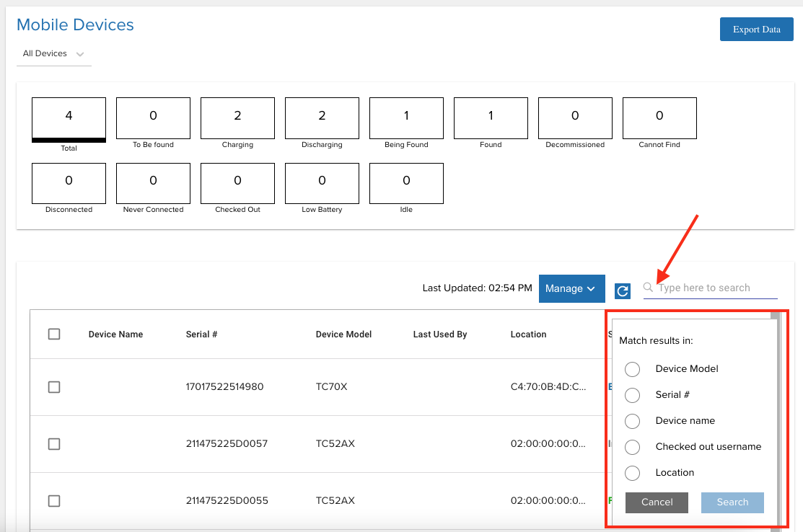Click the blue refresh icon button
803x532 pixels.
click(x=622, y=291)
